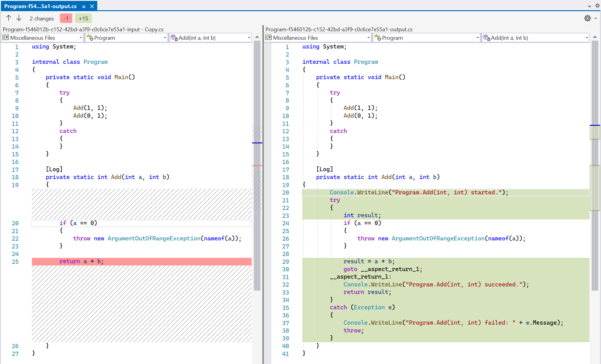Click removed line 'return a + b;' in left pane
Screen dimensions: 601x364
142,261
